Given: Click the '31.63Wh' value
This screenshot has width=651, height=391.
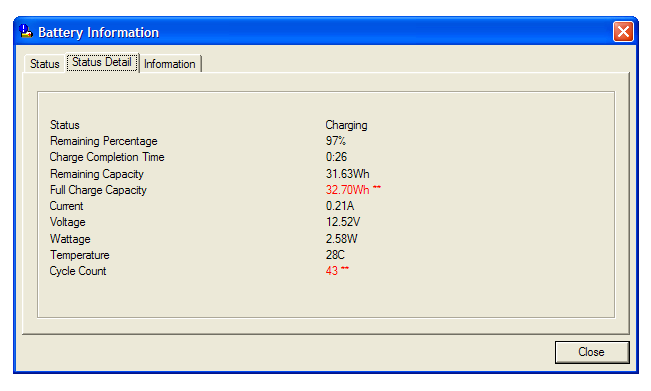Looking at the screenshot, I should 348,174.
